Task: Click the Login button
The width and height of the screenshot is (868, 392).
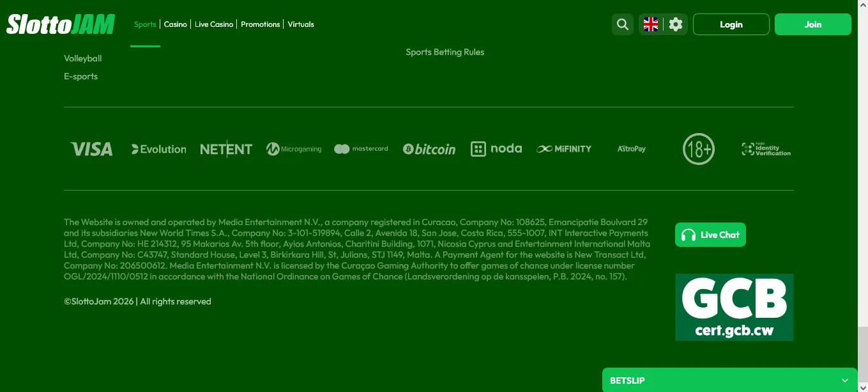Action: 731,24
